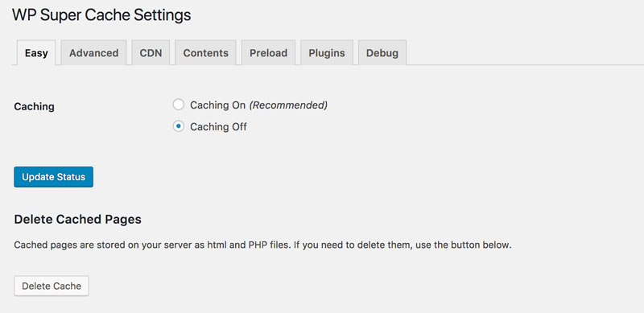Go to the Contents tab
The width and height of the screenshot is (644, 313).
205,53
